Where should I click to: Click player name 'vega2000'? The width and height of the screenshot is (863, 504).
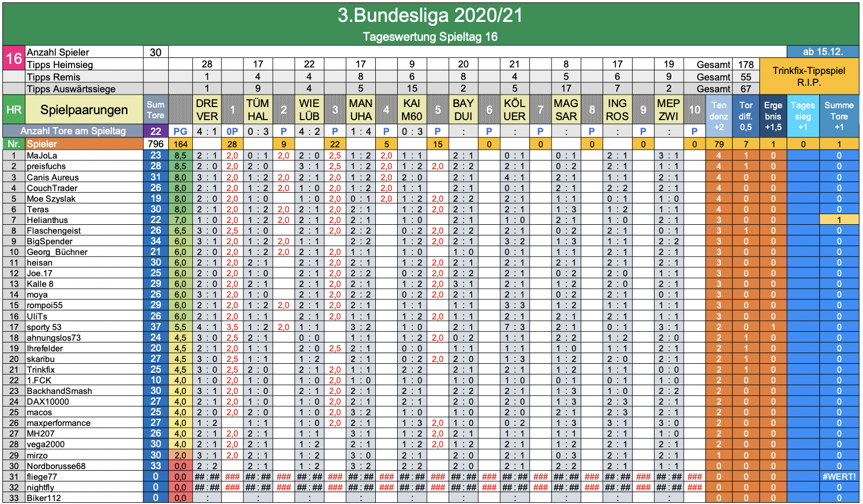46,444
